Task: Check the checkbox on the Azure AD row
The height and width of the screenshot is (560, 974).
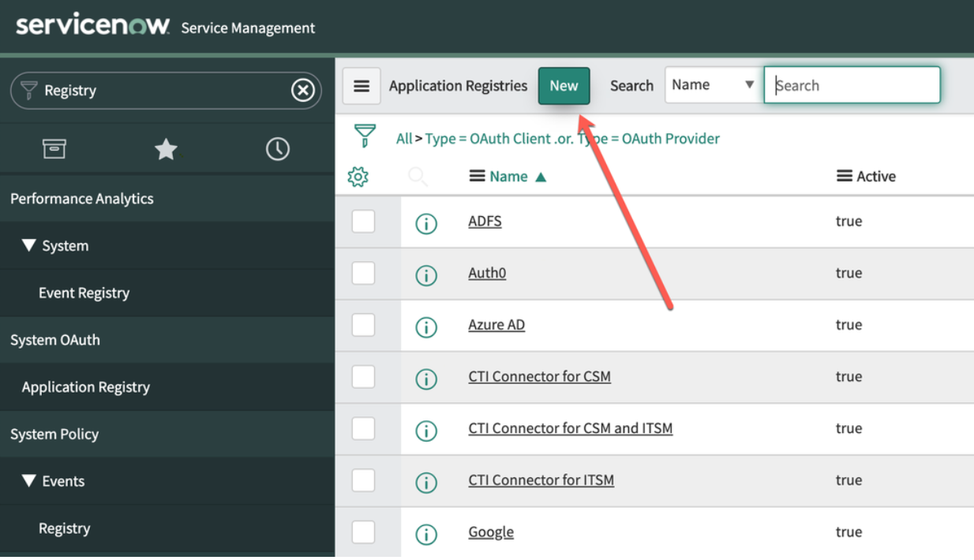Action: tap(363, 325)
